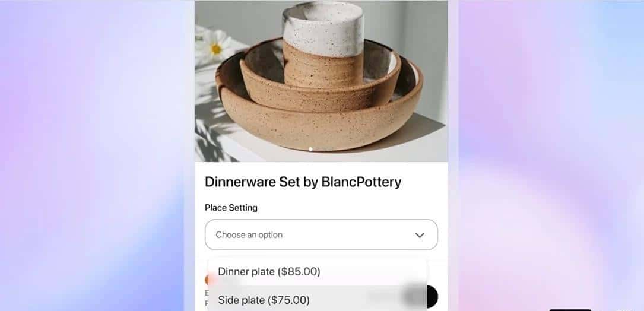This screenshot has height=311, width=644.
Task: Click the black bar at the bottom edge
Action: [x=570, y=310]
